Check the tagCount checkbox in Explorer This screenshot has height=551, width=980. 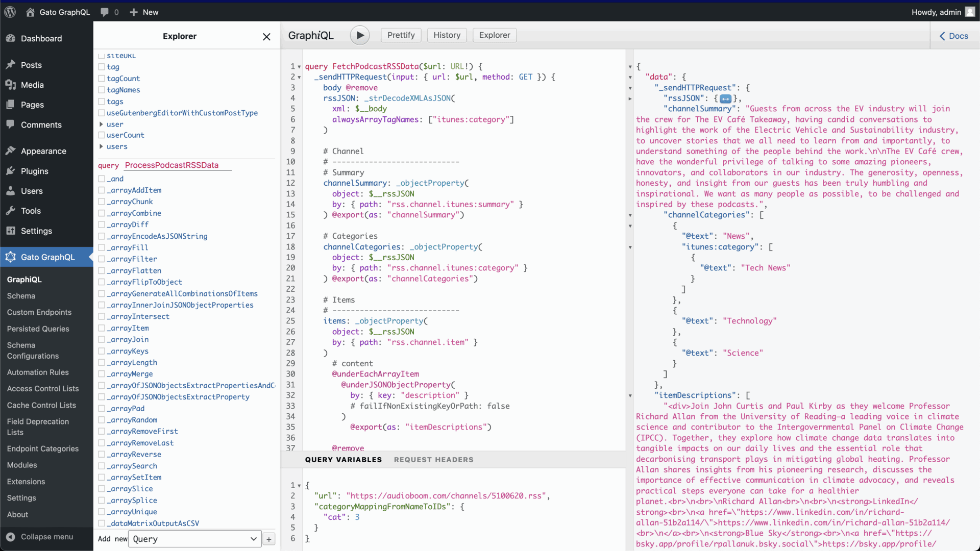point(102,78)
